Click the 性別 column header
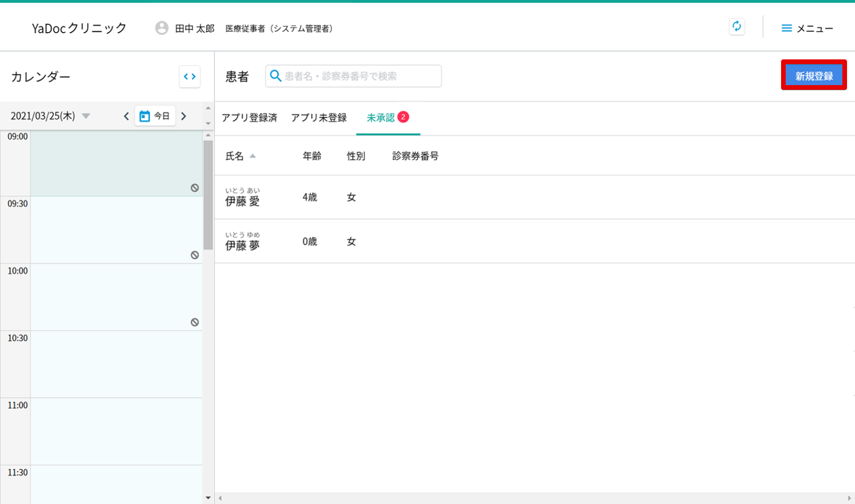 point(356,156)
